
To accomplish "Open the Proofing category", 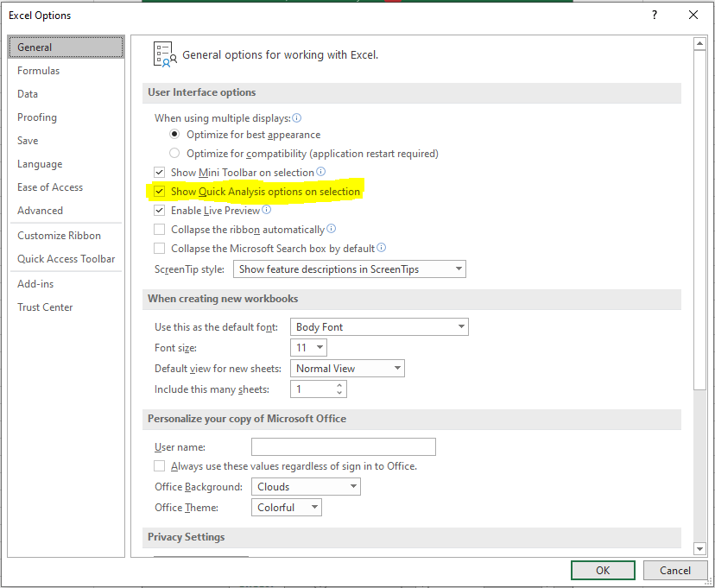I will click(x=66, y=117).
